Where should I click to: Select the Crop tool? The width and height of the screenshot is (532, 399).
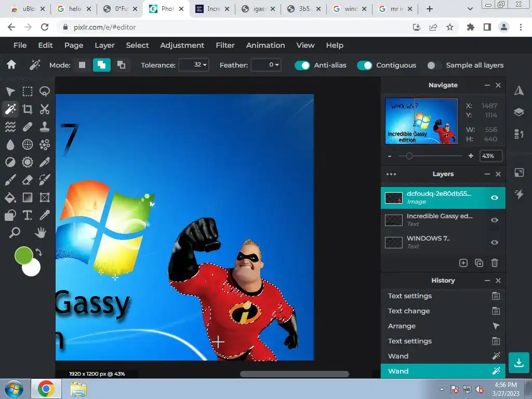point(28,109)
